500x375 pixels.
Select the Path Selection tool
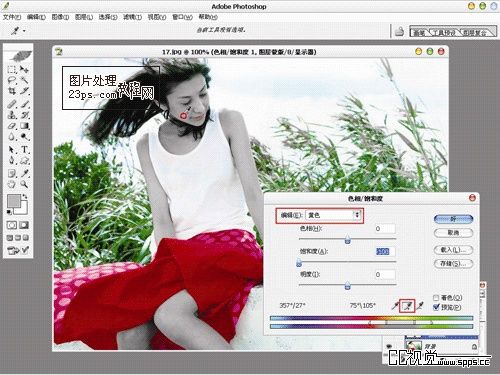click(x=12, y=150)
